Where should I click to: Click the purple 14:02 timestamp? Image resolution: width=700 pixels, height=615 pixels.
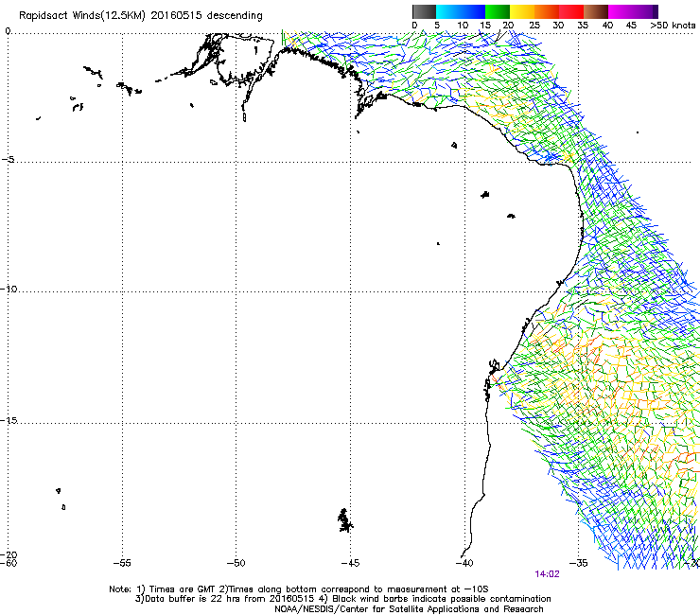547,574
